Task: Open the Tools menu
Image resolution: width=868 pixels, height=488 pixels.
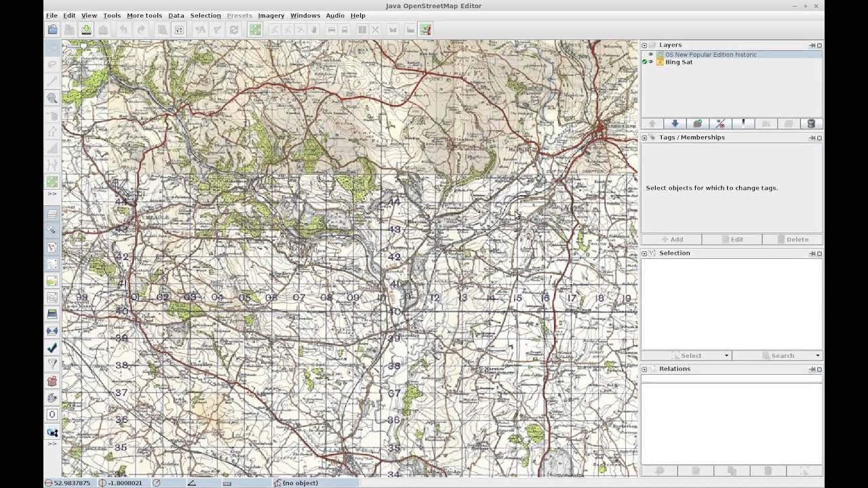Action: tap(112, 16)
